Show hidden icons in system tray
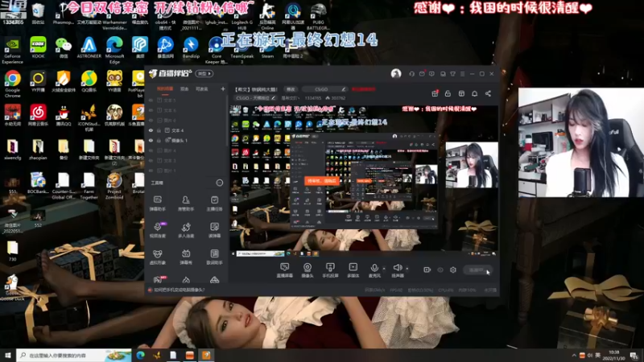Viewport: 644px width, 362px height. [x=574, y=355]
